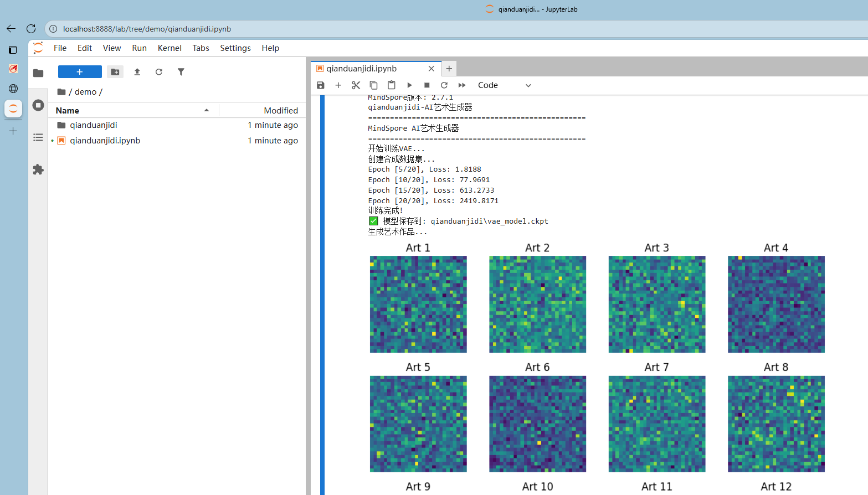The width and height of the screenshot is (868, 495).
Task: Interrupt the kernel with stop button
Action: coord(427,85)
